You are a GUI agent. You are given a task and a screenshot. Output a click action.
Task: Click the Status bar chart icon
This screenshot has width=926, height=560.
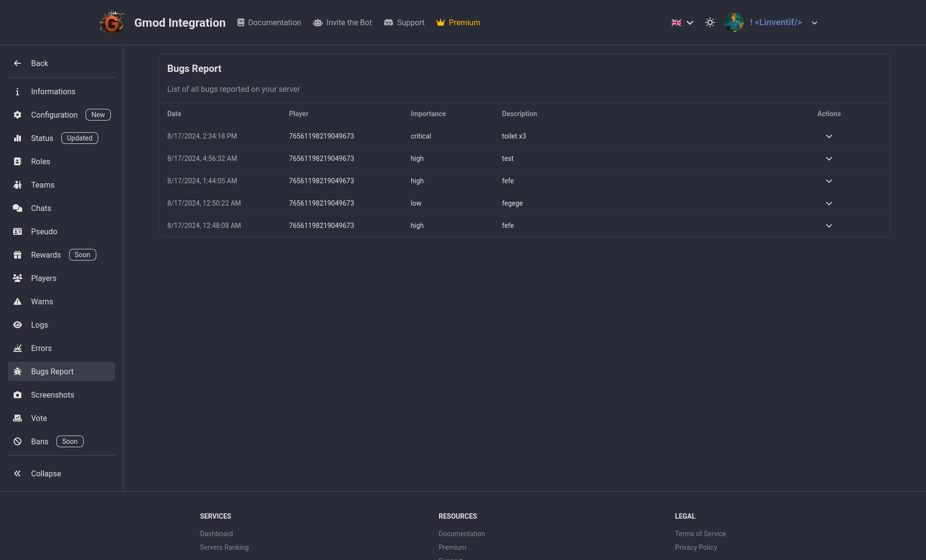pyautogui.click(x=18, y=139)
